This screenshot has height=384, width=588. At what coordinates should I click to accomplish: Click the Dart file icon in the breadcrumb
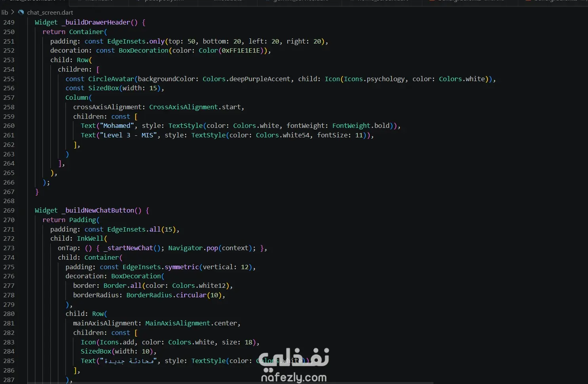point(21,12)
